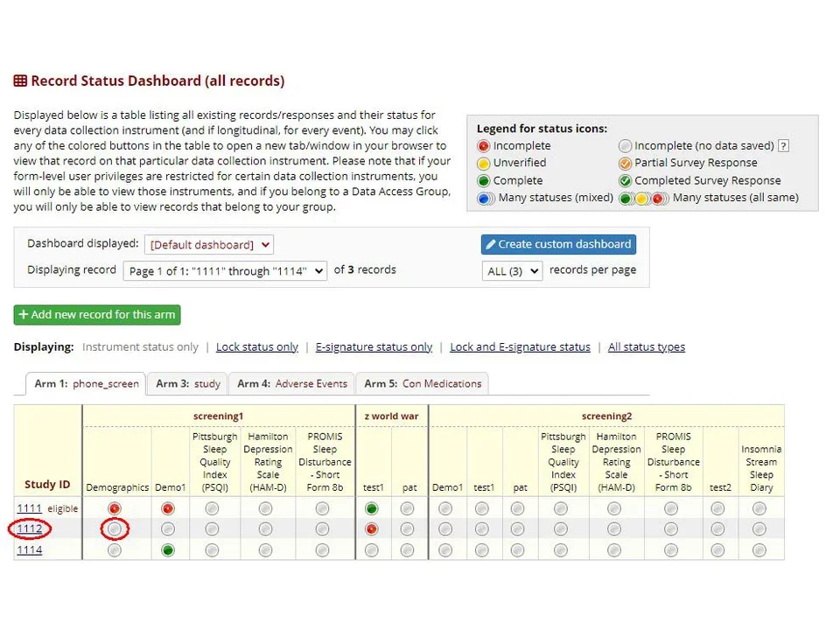840x630 pixels.
Task: Open Demo1 status under screening2 for record 1111
Action: (x=448, y=507)
